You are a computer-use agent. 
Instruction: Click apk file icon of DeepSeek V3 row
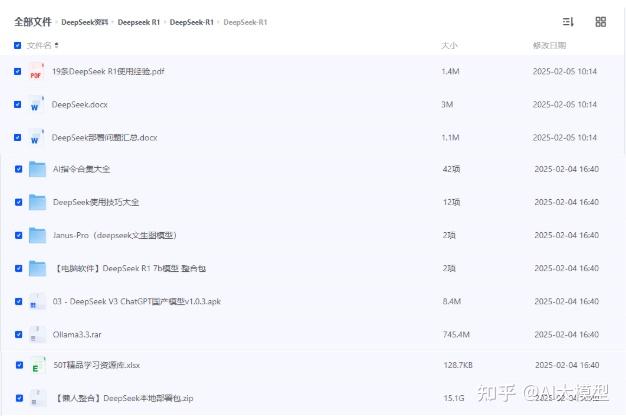(36, 301)
